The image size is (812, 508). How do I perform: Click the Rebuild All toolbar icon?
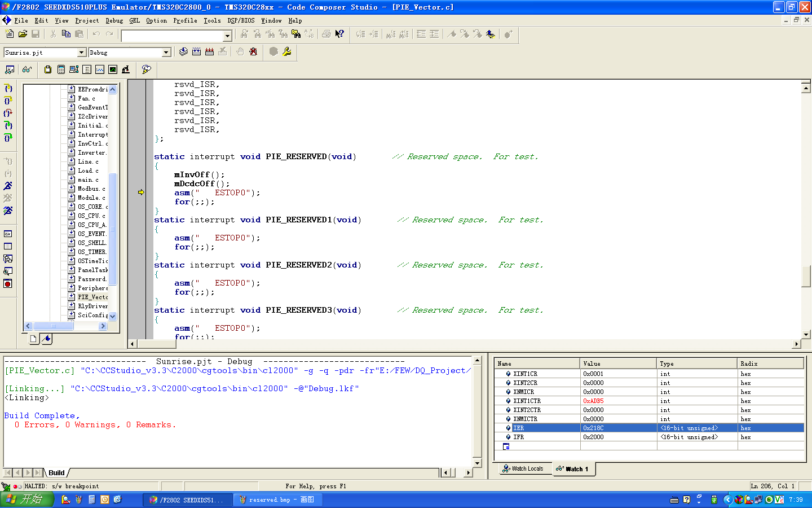[209, 52]
